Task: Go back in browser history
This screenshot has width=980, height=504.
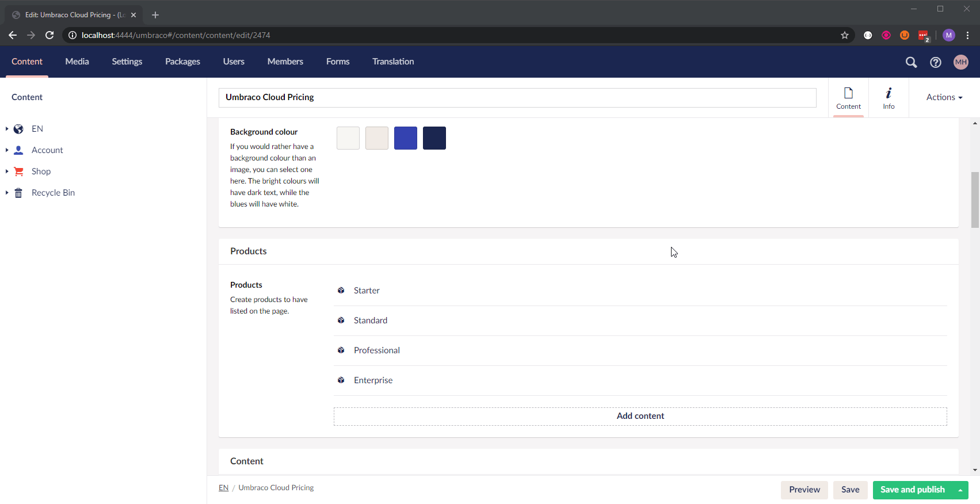Action: [x=13, y=35]
